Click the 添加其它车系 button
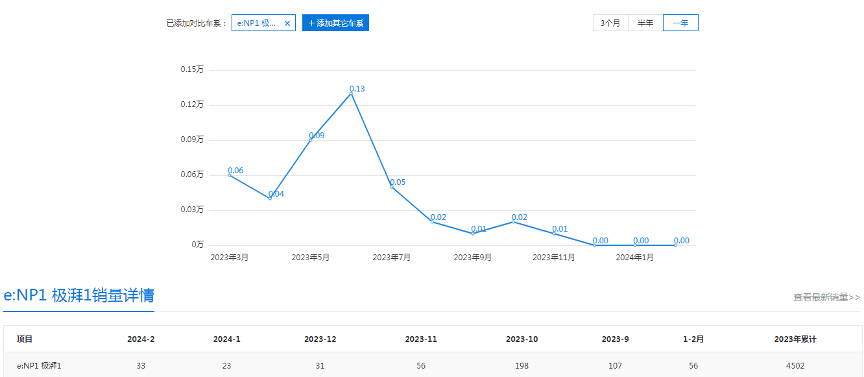The image size is (864, 377). 335,23
